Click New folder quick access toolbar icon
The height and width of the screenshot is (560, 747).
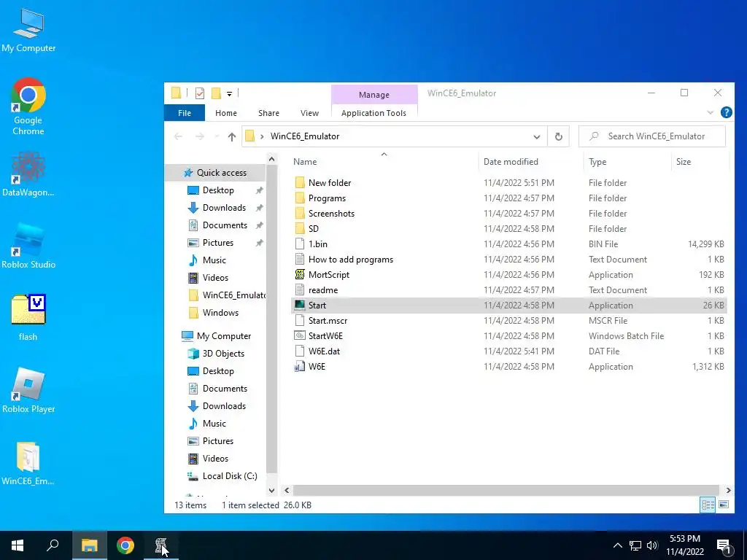point(216,93)
